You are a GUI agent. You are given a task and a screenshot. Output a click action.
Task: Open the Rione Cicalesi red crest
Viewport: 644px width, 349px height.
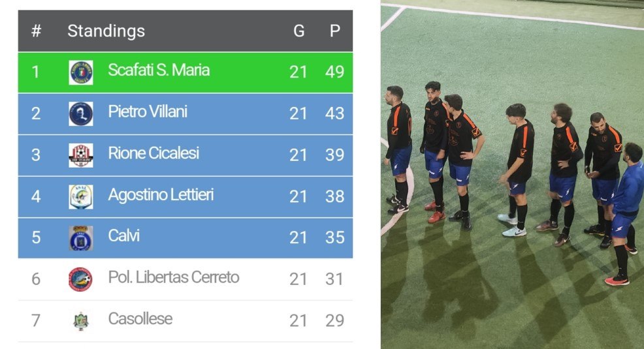tap(80, 155)
